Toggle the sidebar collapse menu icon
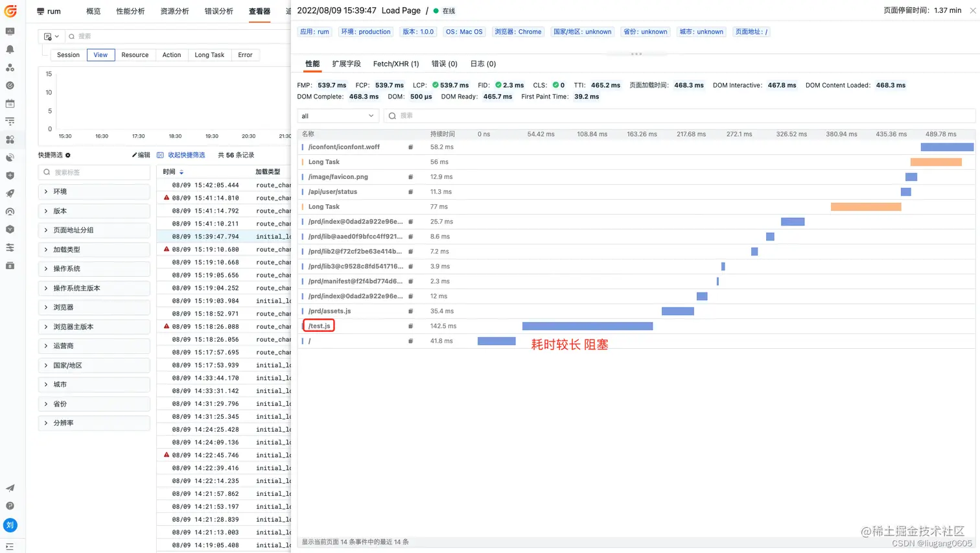Image resolution: width=980 pixels, height=553 pixels. coord(10,547)
